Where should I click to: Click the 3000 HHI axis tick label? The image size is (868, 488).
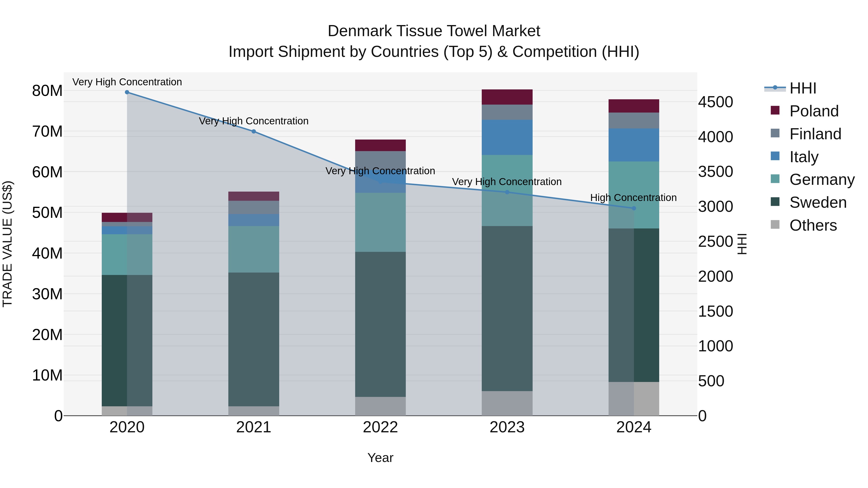pos(715,207)
